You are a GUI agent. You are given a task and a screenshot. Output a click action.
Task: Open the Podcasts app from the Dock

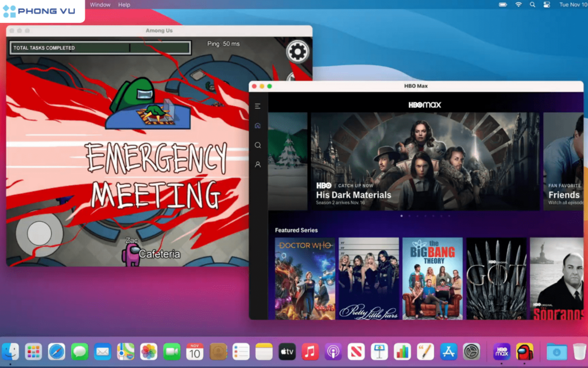coord(332,351)
